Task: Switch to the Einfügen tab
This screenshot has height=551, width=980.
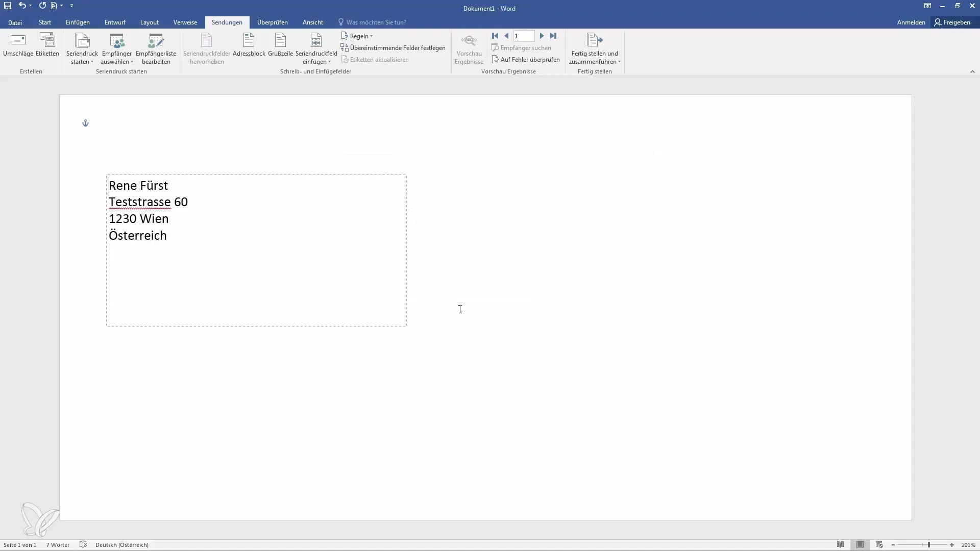Action: pyautogui.click(x=78, y=22)
